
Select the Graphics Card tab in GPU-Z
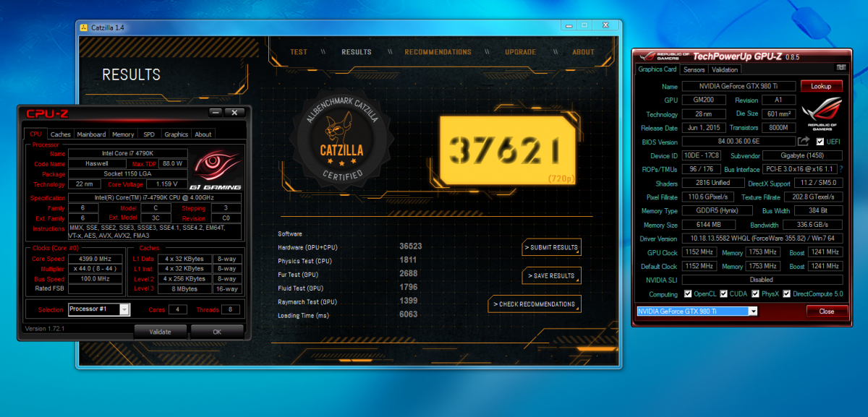[x=658, y=69]
